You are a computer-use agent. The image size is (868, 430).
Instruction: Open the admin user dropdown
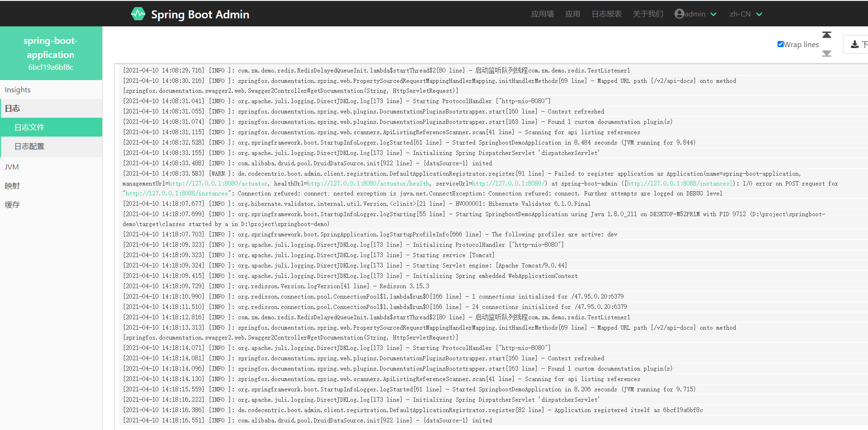pyautogui.click(x=696, y=14)
